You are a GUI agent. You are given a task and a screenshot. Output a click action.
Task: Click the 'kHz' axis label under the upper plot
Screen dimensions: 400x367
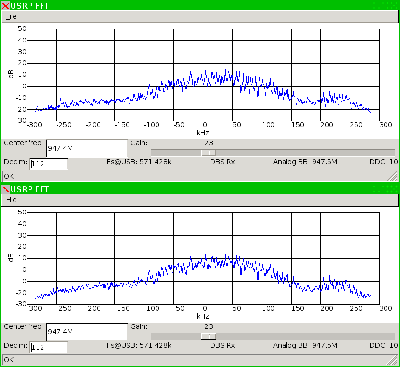203,132
